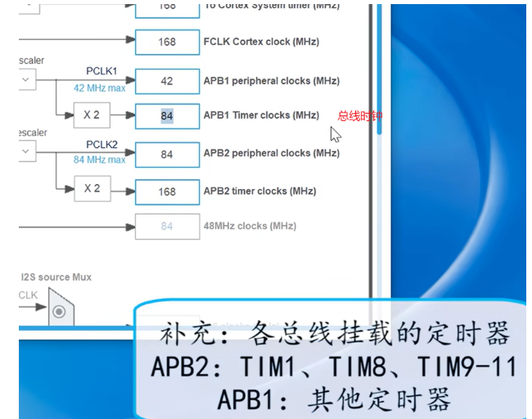Click 'APB1 Timer clocks (MHz)' label
The width and height of the screenshot is (532, 419).
261,115
